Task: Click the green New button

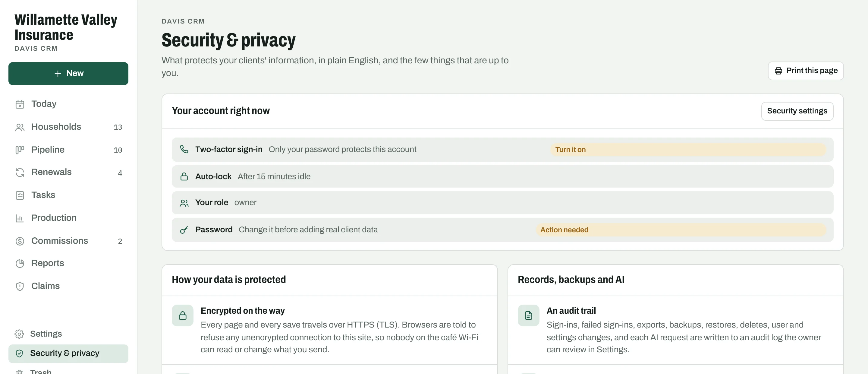Action: 68,74
